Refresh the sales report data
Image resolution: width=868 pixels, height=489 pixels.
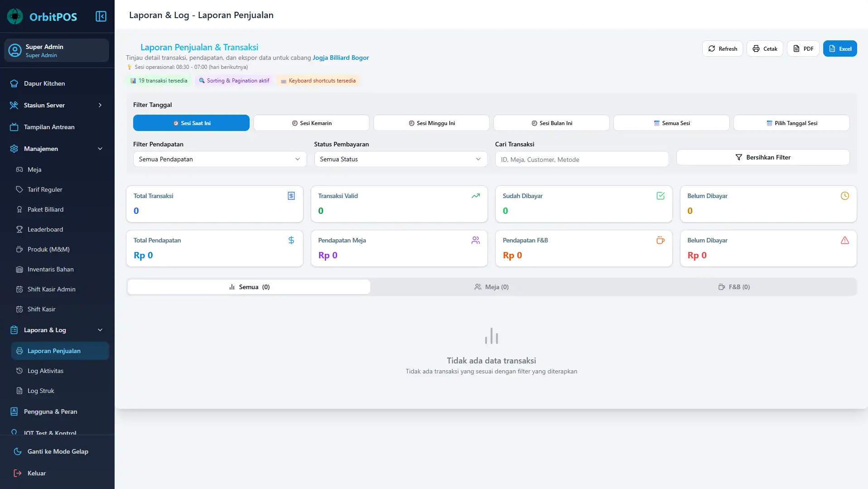[722, 48]
